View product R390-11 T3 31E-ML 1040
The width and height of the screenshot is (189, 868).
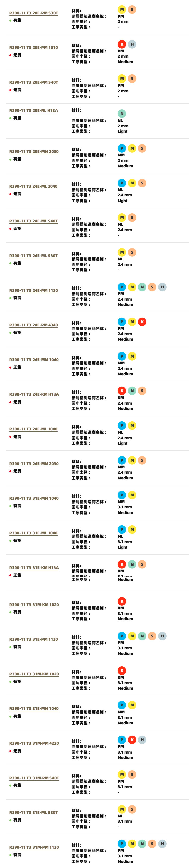click(34, 533)
